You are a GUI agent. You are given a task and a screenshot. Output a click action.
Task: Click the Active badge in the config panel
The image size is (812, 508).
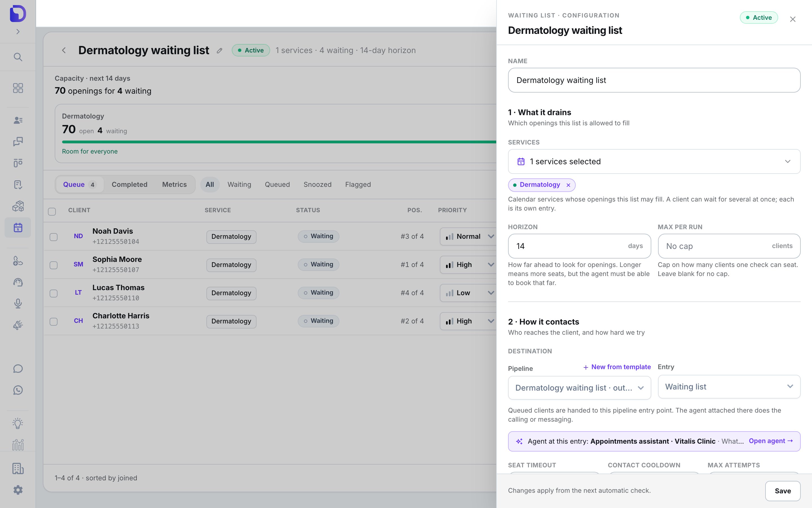pyautogui.click(x=759, y=17)
